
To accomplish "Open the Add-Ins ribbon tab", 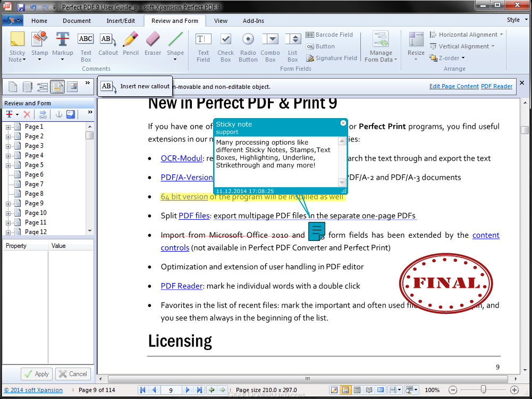I will 254,21.
